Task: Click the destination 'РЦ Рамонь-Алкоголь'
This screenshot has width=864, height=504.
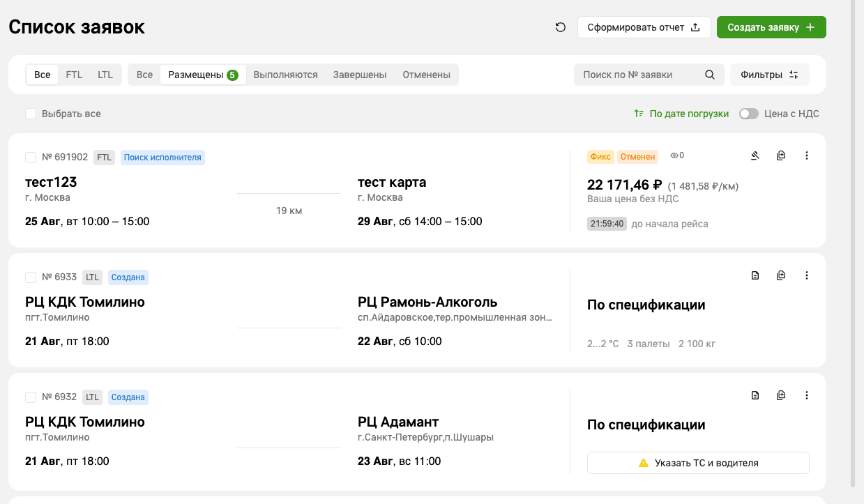Action: 427,302
